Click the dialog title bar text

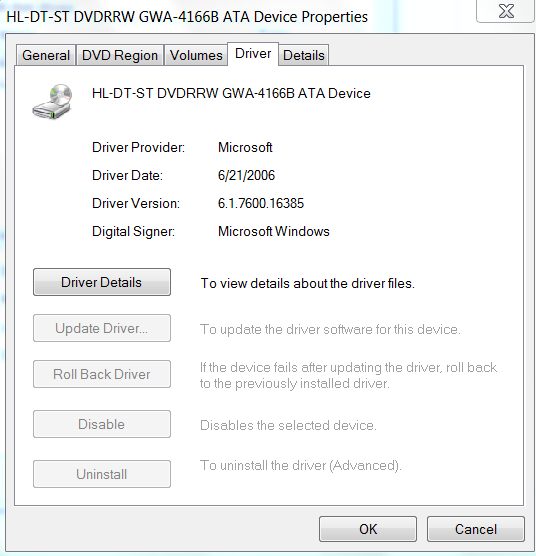[x=187, y=17]
